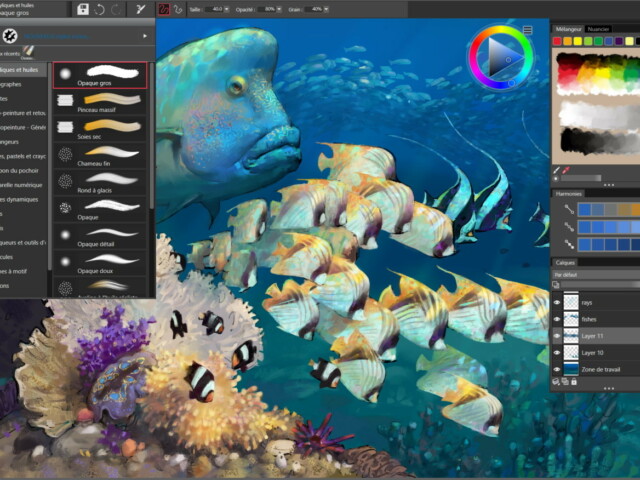Click the brush category icon in selector header
Viewport: 640px width, 480px height.
coord(12,35)
